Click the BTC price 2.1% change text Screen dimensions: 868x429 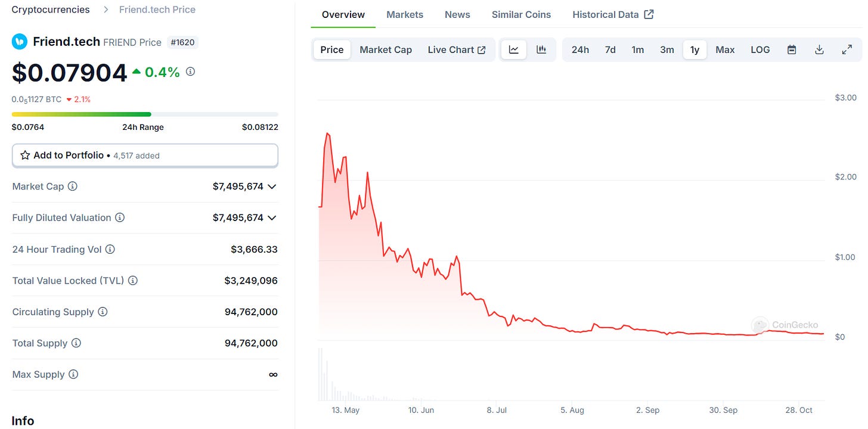tap(79, 100)
